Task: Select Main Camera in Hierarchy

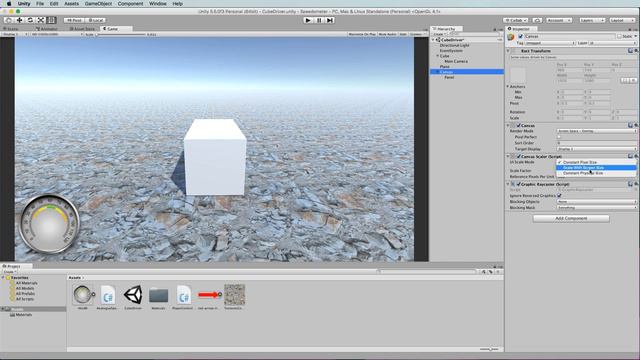Action: (456, 61)
